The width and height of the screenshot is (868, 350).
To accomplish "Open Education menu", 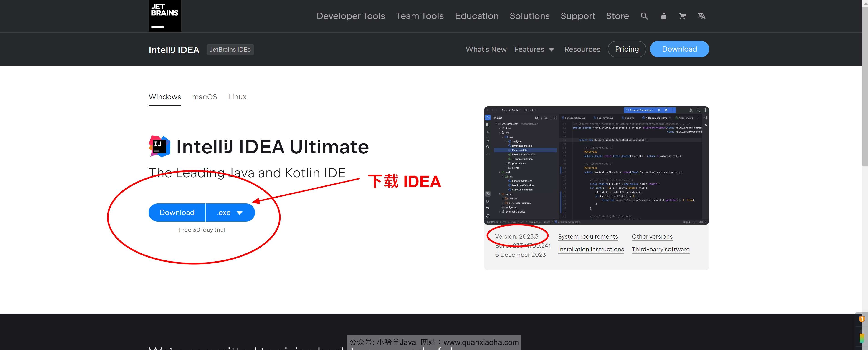I will tap(476, 16).
